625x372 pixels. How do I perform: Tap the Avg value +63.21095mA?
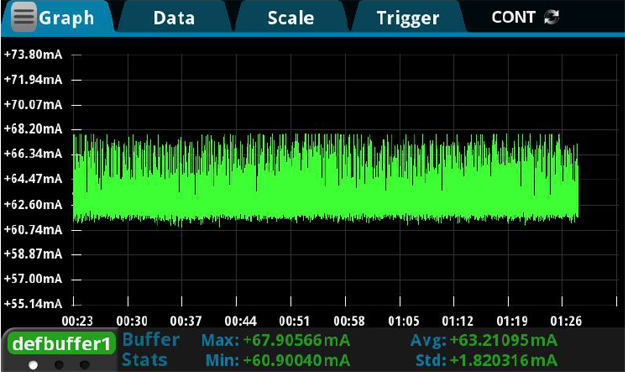[503, 340]
